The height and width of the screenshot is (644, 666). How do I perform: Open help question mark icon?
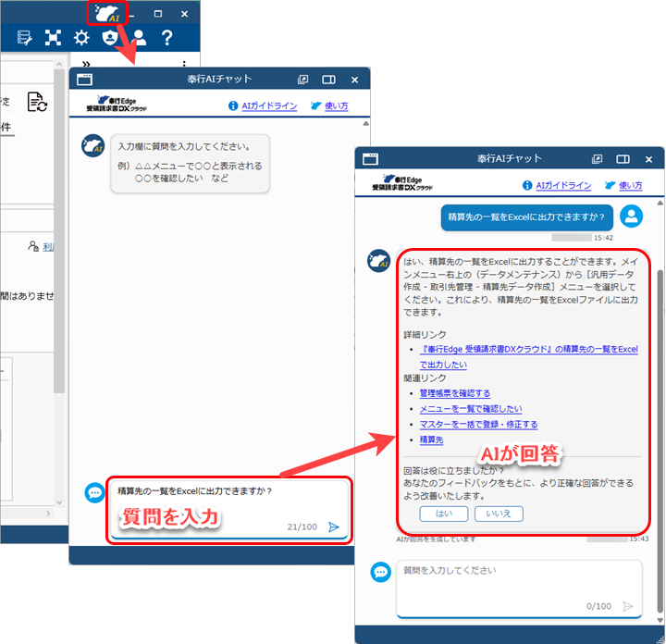click(166, 38)
